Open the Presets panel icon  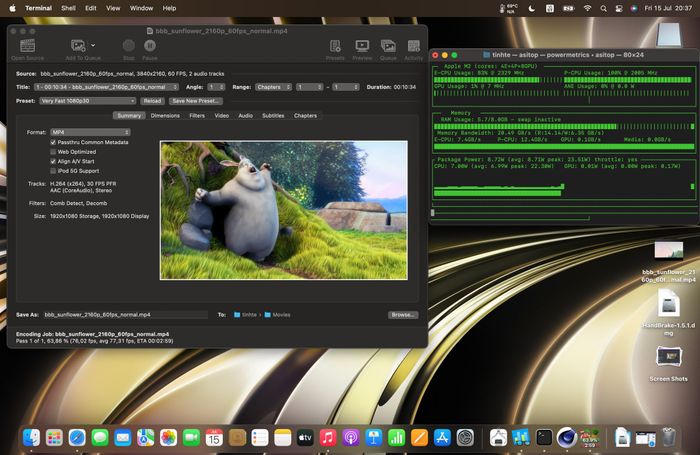pos(335,46)
